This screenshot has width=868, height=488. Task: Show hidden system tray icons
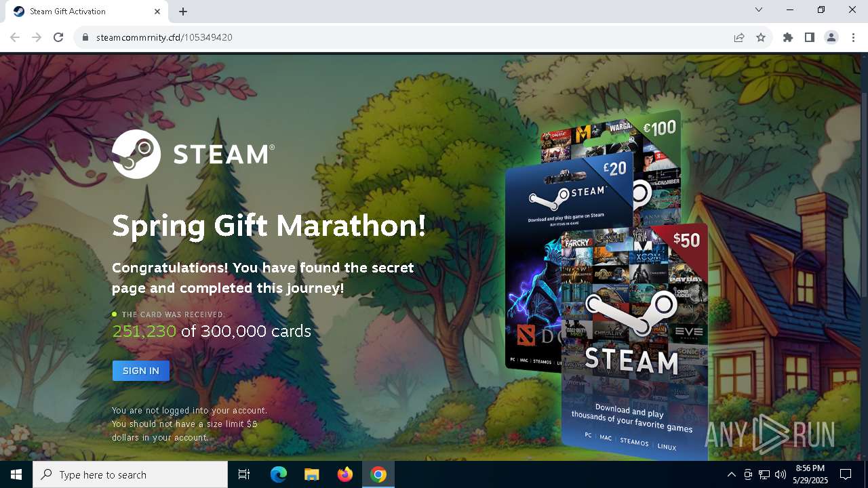[x=732, y=474]
